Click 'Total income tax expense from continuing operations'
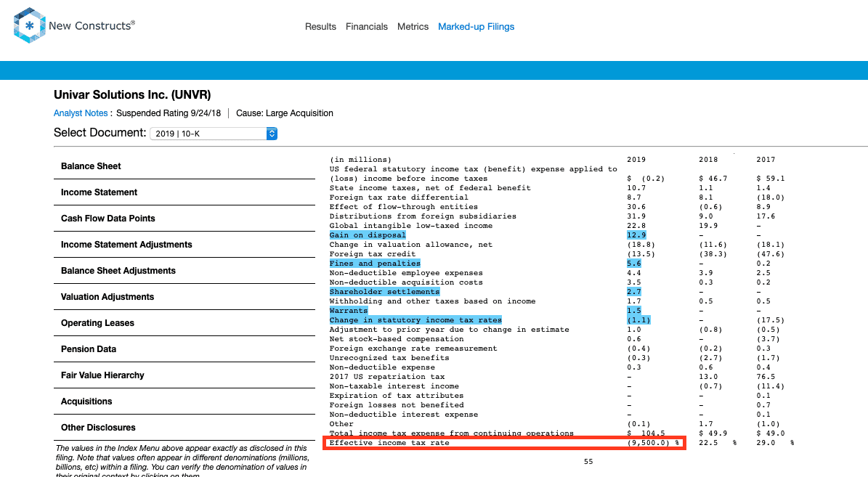The height and width of the screenshot is (477, 868). [452, 433]
